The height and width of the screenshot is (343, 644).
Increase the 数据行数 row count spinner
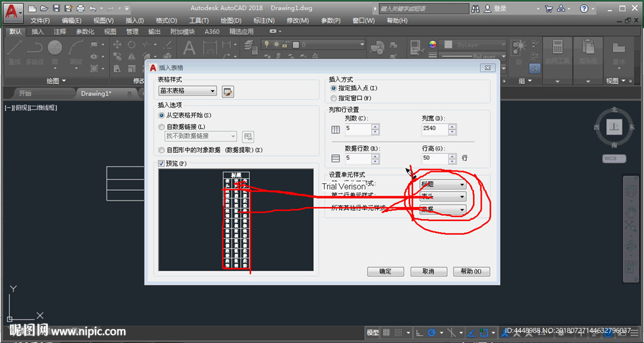(375, 156)
